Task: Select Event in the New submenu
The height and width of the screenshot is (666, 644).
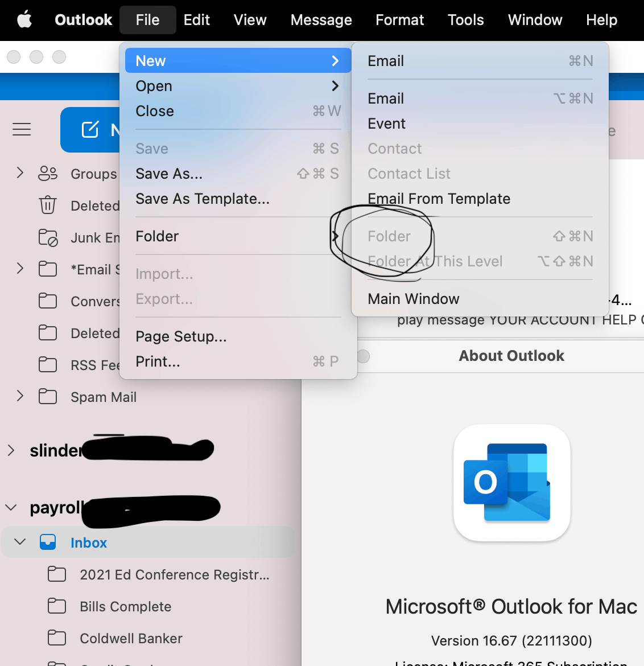Action: coord(480,124)
